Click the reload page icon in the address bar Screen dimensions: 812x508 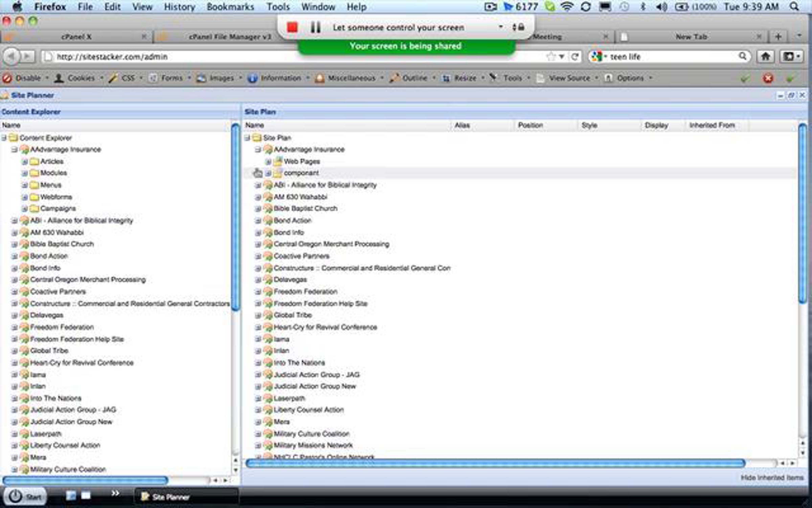click(575, 57)
